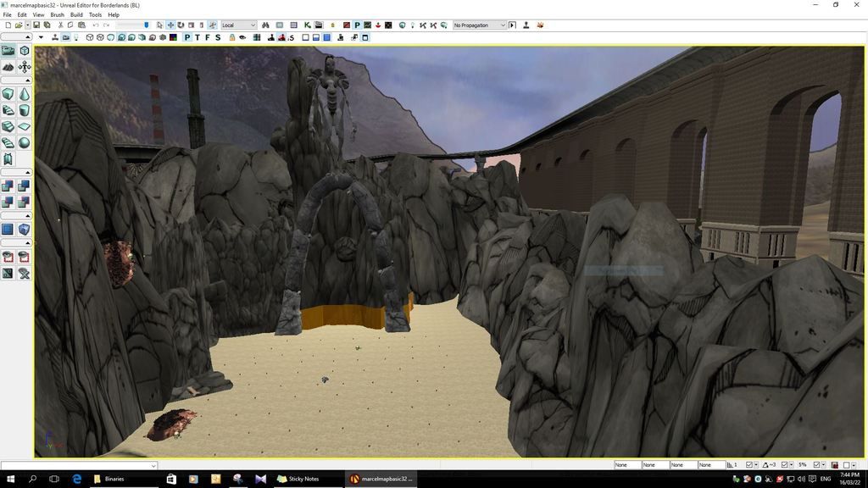This screenshot has height=488, width=868.
Task: Open viewport options dropdown arrow
Action: pyautogui.click(x=41, y=37)
